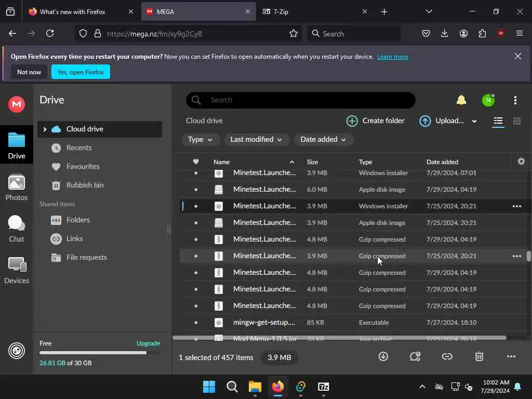Expand the Cloud drive tree arrow
The width and height of the screenshot is (532, 399).
point(45,129)
